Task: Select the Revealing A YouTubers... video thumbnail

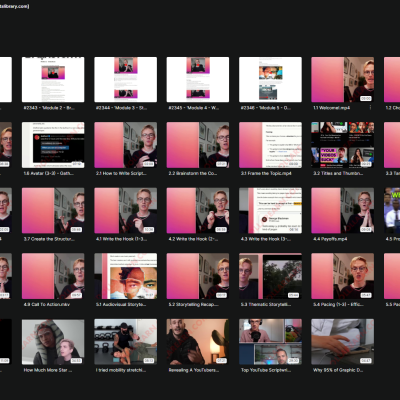Action: tap(198, 342)
